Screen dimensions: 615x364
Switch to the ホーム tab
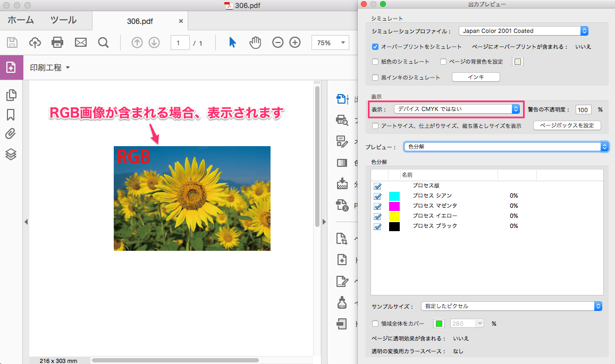21,20
